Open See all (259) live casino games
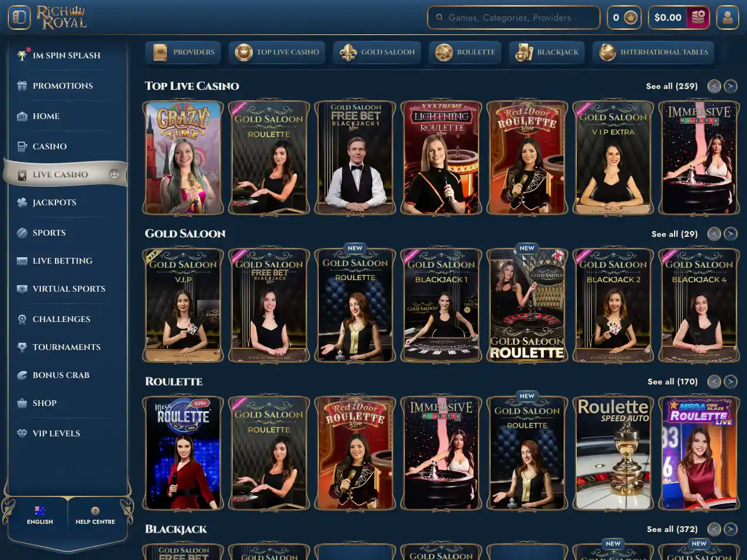This screenshot has width=747, height=560. pos(671,86)
